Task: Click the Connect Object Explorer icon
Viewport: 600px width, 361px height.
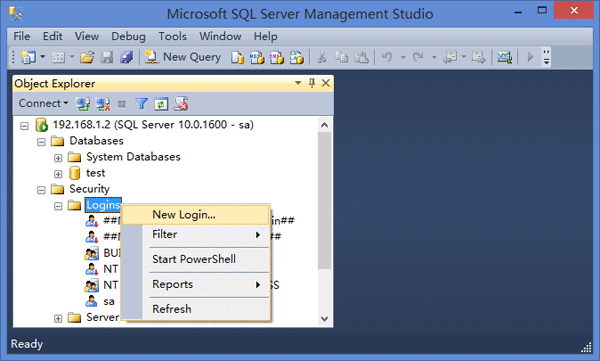Action: click(83, 104)
